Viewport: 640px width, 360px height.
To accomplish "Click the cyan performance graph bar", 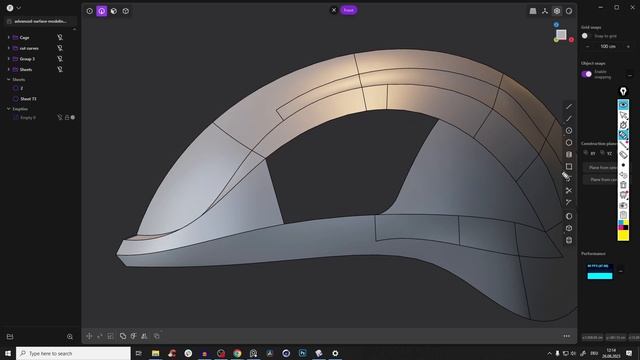I will click(600, 276).
